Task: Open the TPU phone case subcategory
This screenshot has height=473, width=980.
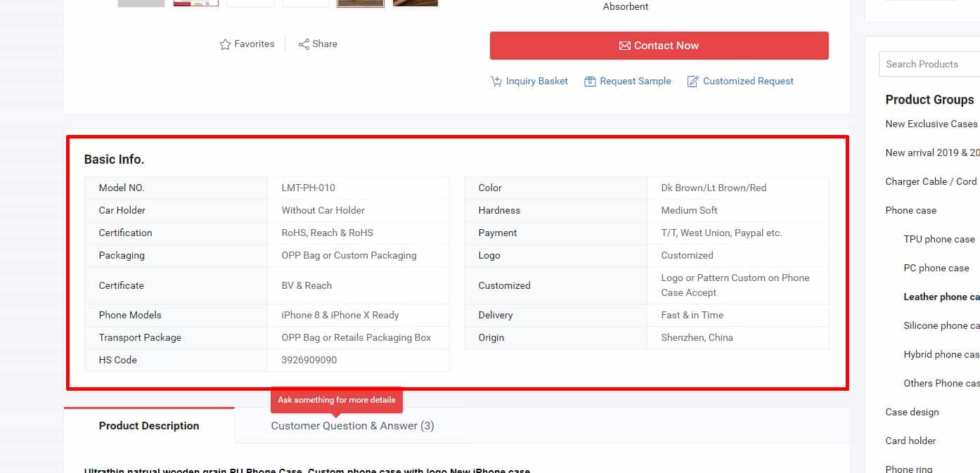Action: pyautogui.click(x=939, y=239)
